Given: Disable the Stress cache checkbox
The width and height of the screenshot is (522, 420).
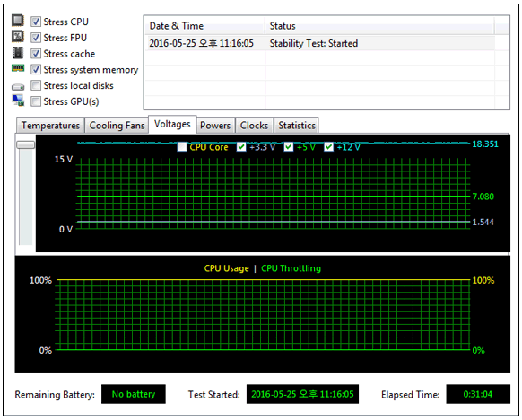Looking at the screenshot, I should (x=36, y=53).
